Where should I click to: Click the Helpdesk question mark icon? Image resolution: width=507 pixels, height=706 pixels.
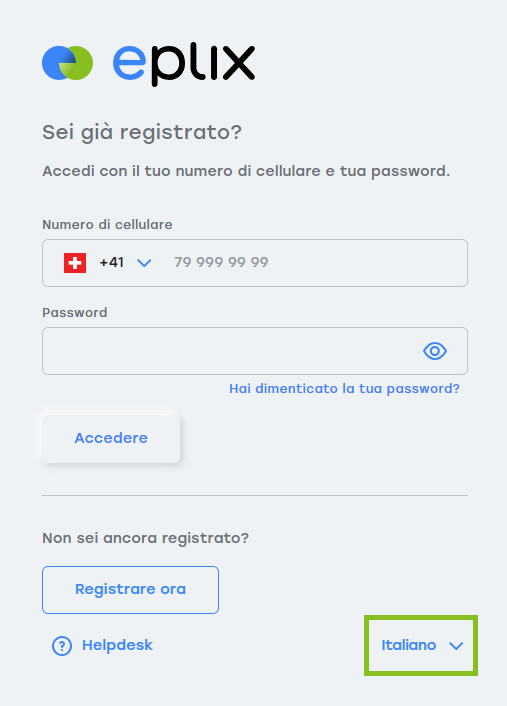click(62, 646)
